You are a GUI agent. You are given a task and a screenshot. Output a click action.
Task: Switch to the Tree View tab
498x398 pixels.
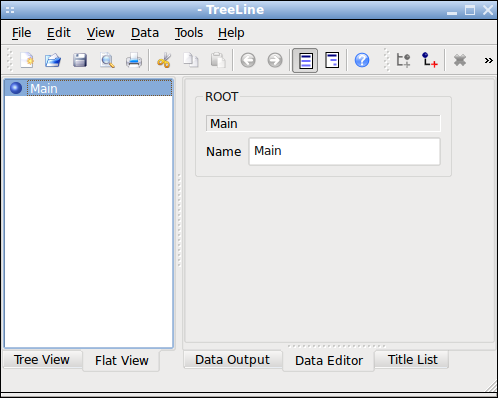click(42, 360)
